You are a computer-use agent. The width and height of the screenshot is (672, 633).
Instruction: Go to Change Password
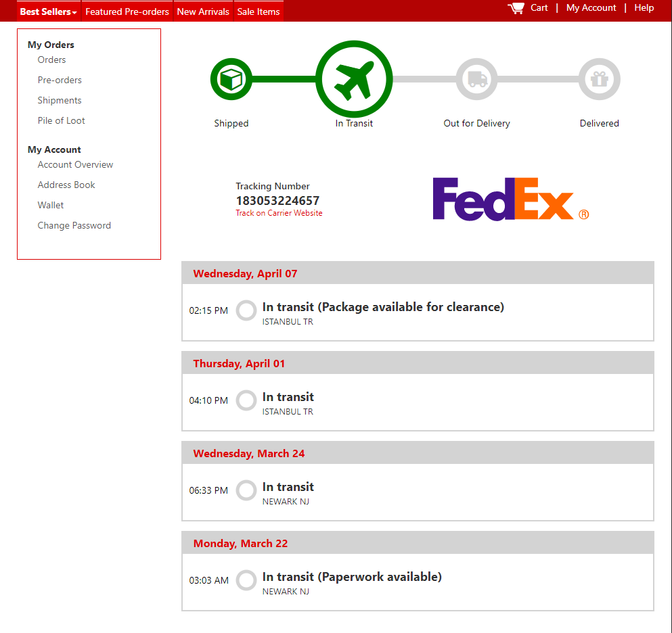(74, 225)
